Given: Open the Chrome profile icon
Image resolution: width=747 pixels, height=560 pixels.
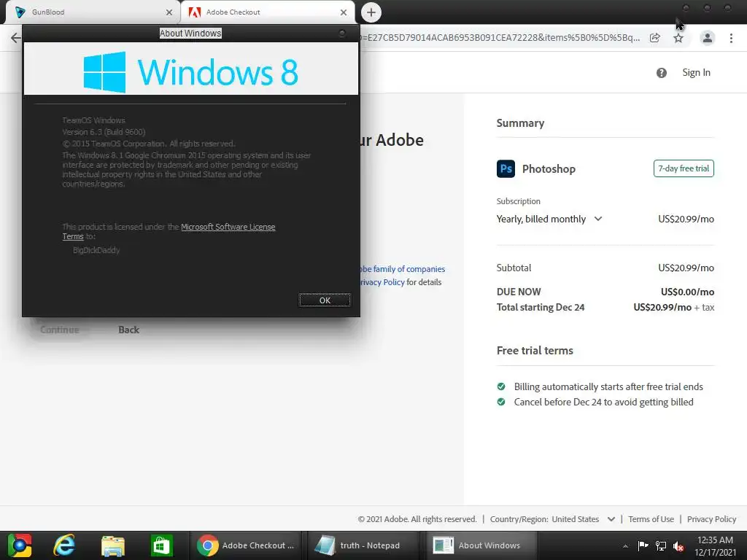Looking at the screenshot, I should point(708,38).
